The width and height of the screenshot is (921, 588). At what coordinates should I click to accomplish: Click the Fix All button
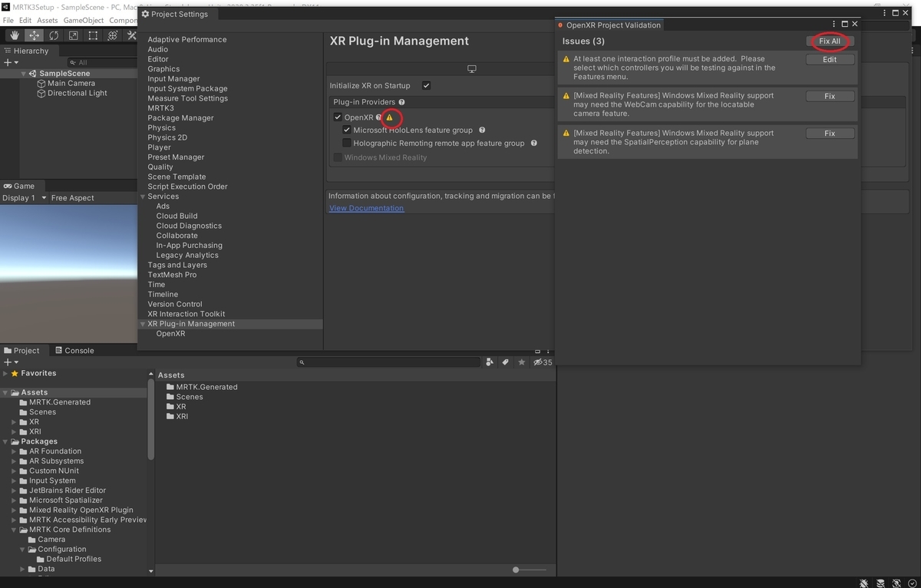point(830,41)
